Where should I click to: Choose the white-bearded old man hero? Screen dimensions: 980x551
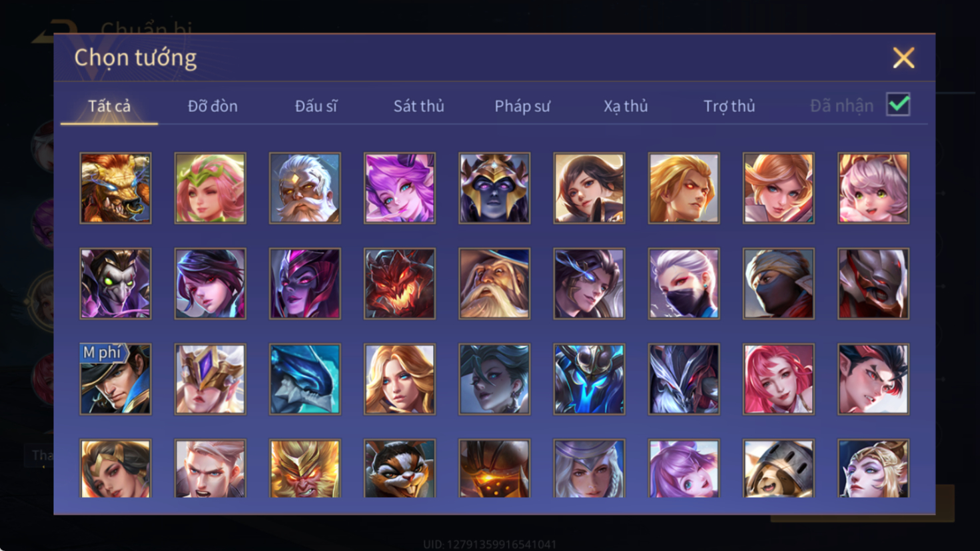304,188
